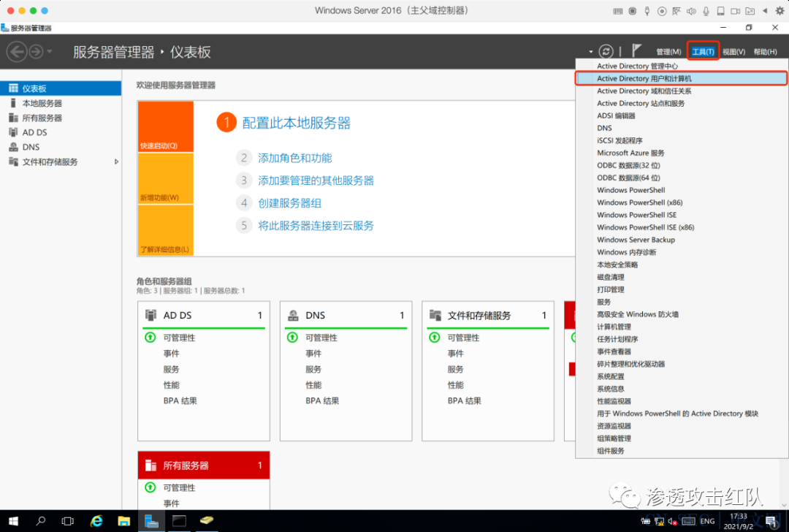Click the red 所有服务器 tile header
This screenshot has height=532, width=789.
(204, 465)
